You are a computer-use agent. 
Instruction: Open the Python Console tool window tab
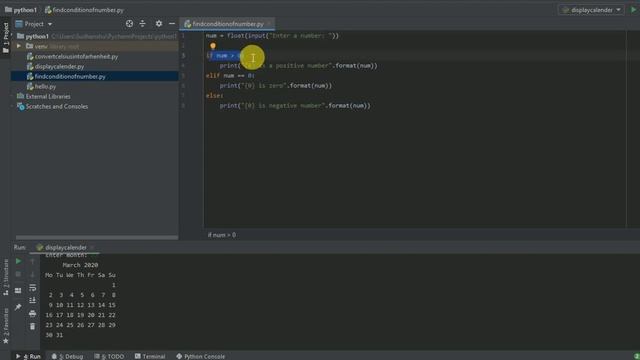tap(200, 356)
